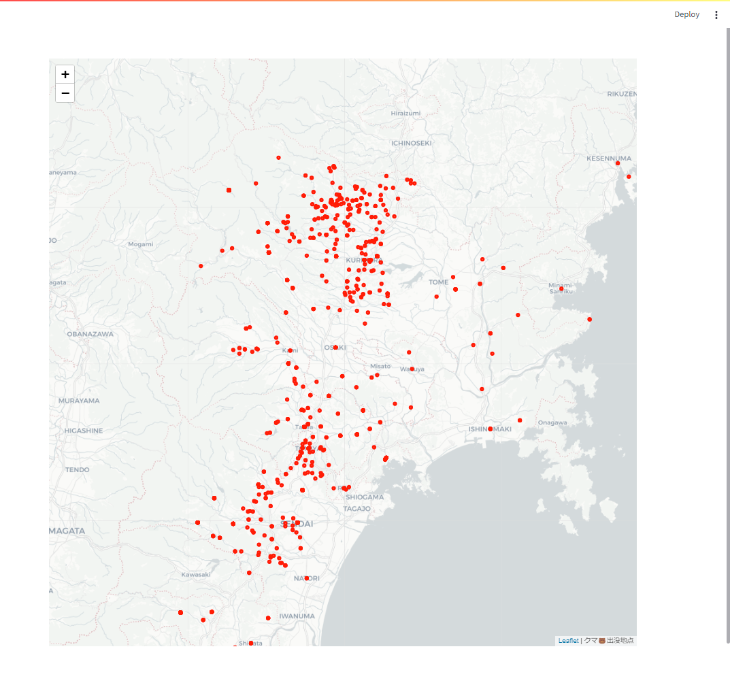Screen dimensions: 730x700
Task: Select the red marker on the Shibata label
Action: point(251,644)
